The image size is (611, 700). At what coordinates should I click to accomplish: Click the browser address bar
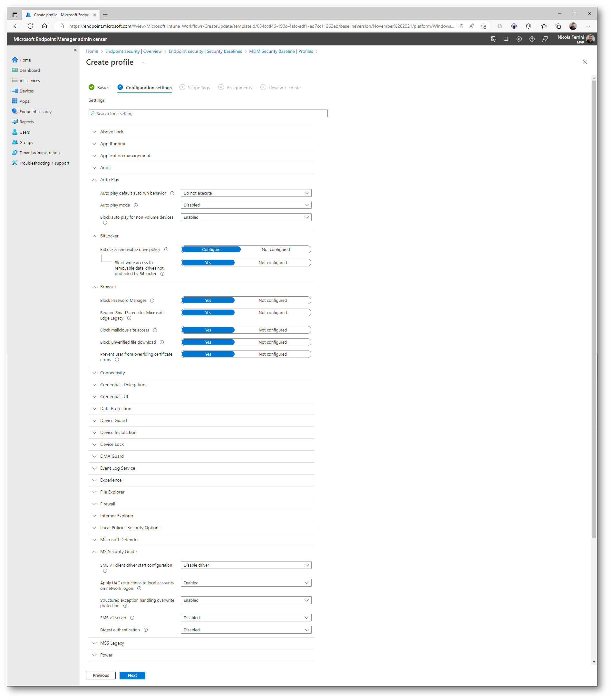click(x=261, y=26)
